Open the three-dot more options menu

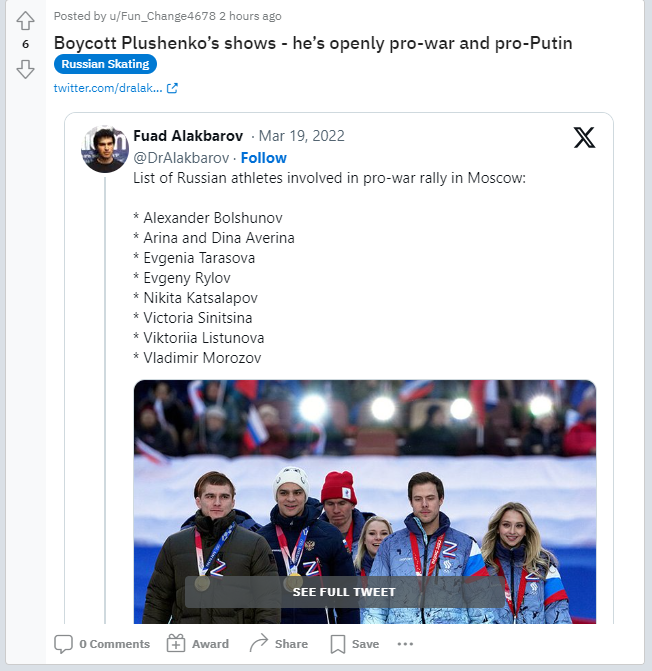click(x=405, y=643)
